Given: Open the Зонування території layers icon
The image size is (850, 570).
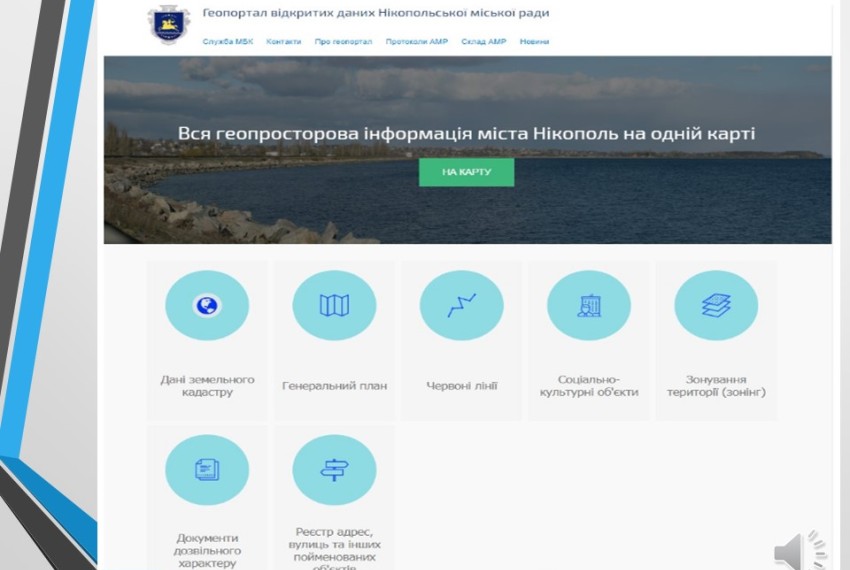Looking at the screenshot, I should (x=716, y=305).
